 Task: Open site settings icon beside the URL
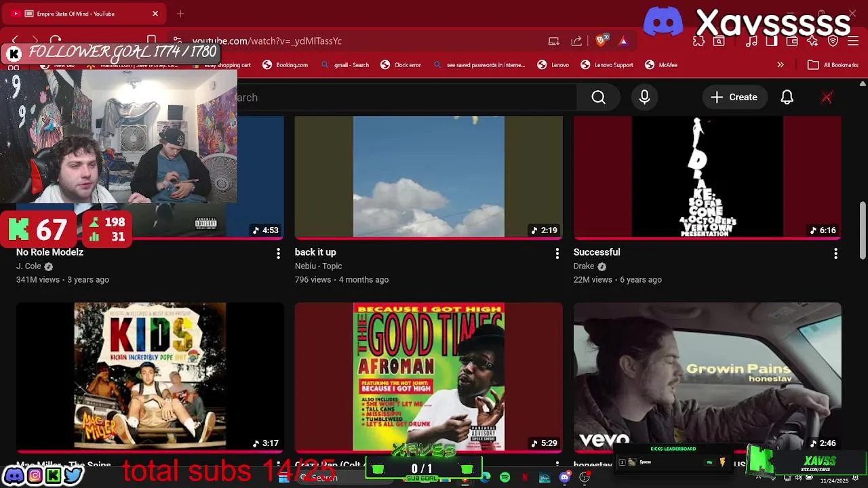[177, 41]
